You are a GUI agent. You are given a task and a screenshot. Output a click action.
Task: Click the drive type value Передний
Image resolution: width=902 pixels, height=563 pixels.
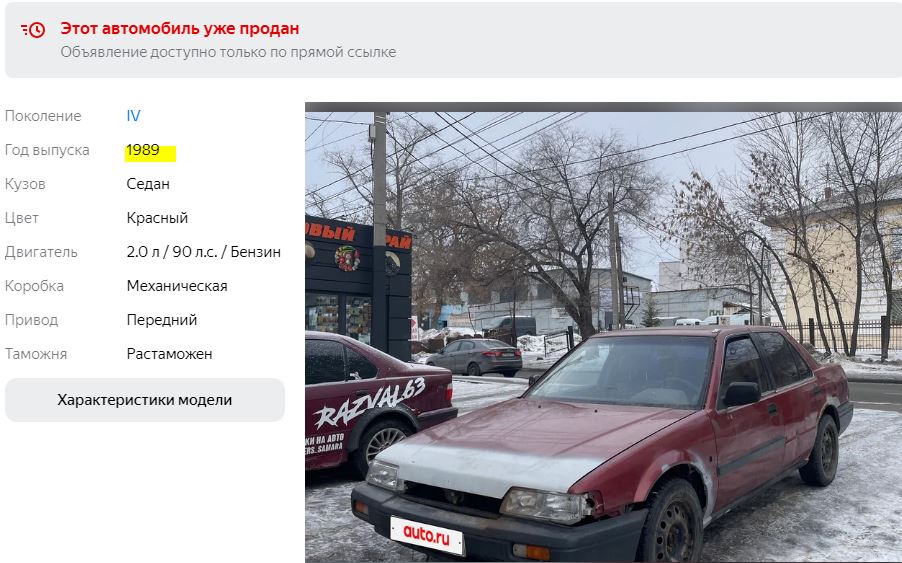click(162, 320)
